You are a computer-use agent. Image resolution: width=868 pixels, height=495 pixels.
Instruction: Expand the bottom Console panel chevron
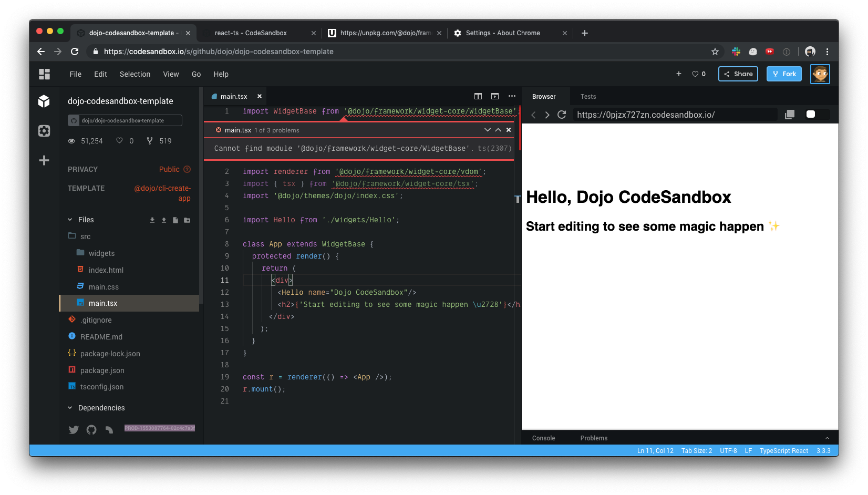click(x=827, y=438)
